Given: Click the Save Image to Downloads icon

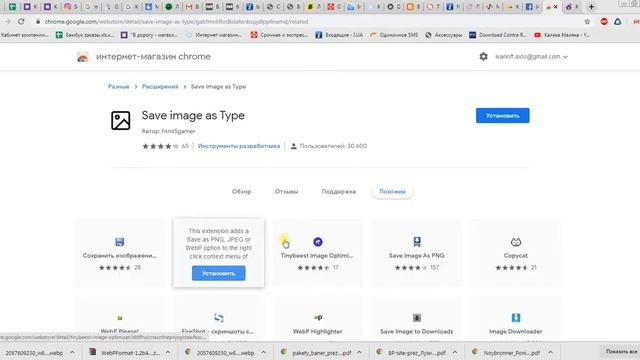Looking at the screenshot, I should pos(416,318).
